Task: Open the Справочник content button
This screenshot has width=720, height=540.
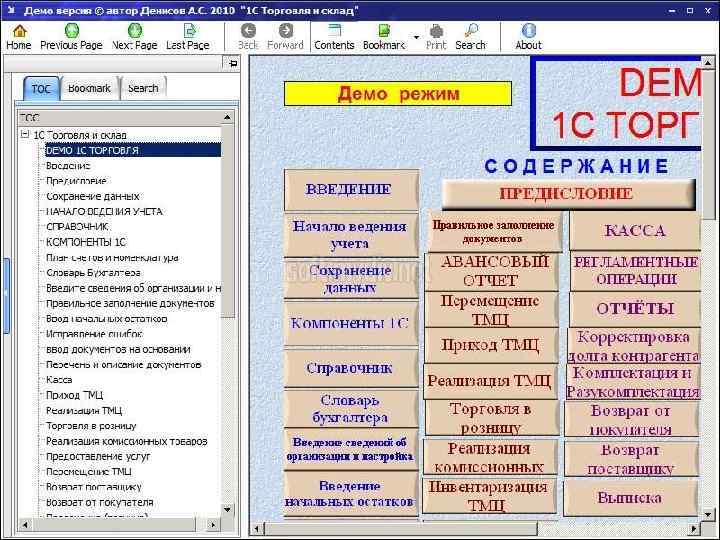Action: tap(351, 368)
